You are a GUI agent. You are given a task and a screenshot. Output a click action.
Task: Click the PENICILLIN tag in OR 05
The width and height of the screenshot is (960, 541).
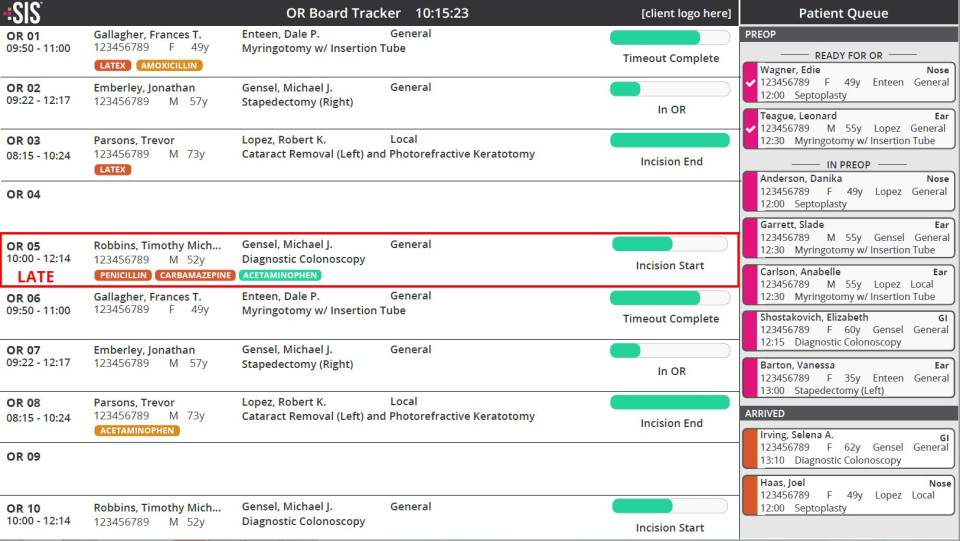click(x=123, y=275)
